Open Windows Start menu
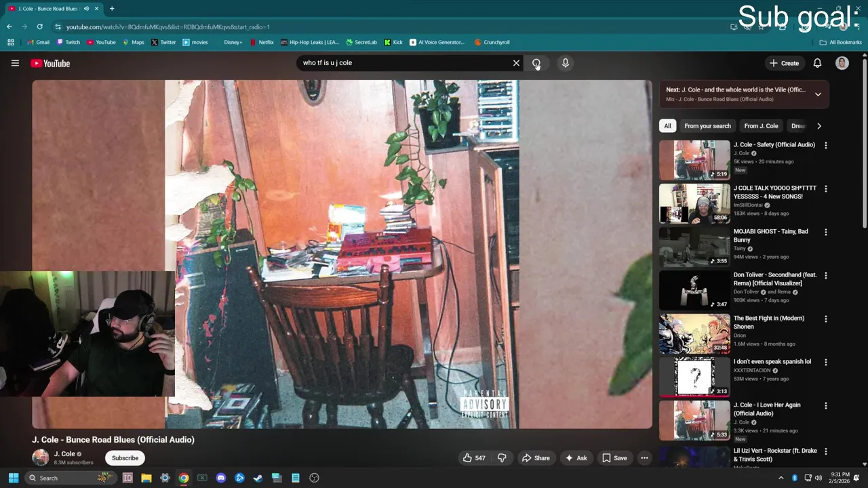Image resolution: width=868 pixels, height=488 pixels. [13, 478]
